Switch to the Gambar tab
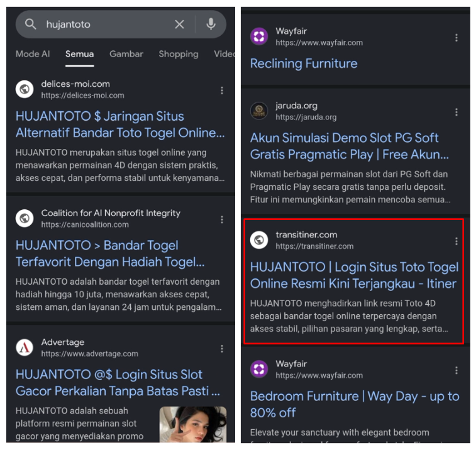Viewport: 476px width, 450px height. coord(126,54)
